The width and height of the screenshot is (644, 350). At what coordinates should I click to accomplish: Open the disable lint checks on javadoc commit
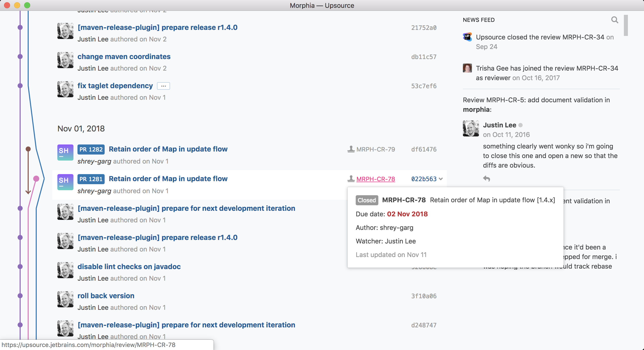(x=129, y=267)
